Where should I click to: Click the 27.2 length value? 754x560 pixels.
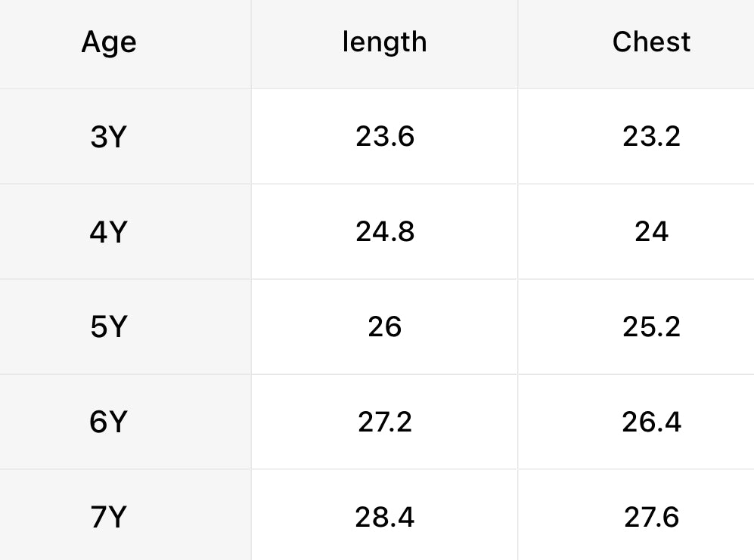coord(385,422)
